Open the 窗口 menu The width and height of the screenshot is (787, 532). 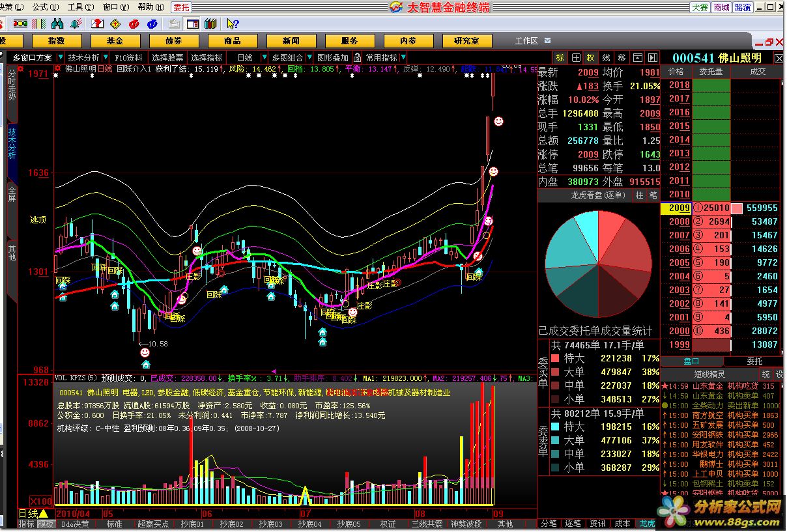pyautogui.click(x=115, y=7)
